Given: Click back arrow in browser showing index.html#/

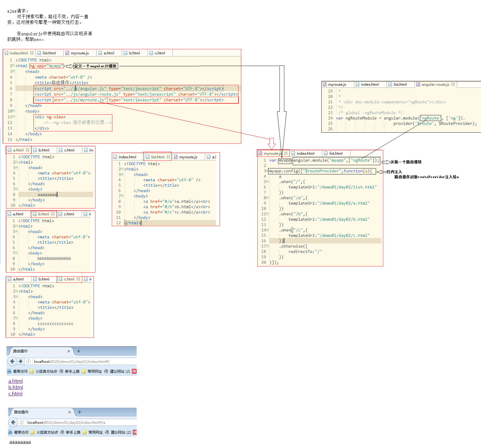Looking at the screenshot, I should (12, 361).
